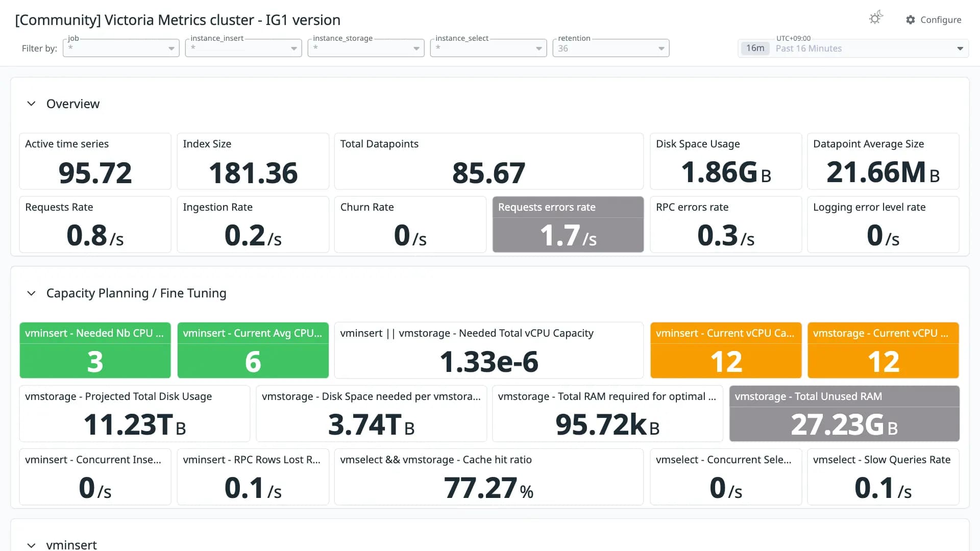980x551 pixels.
Task: Click the 16m time badge
Action: tap(755, 48)
